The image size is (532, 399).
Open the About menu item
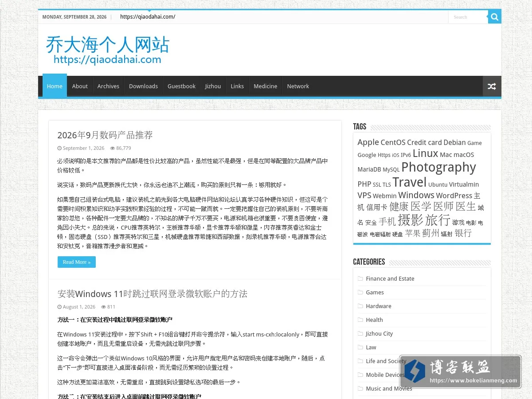click(x=80, y=86)
